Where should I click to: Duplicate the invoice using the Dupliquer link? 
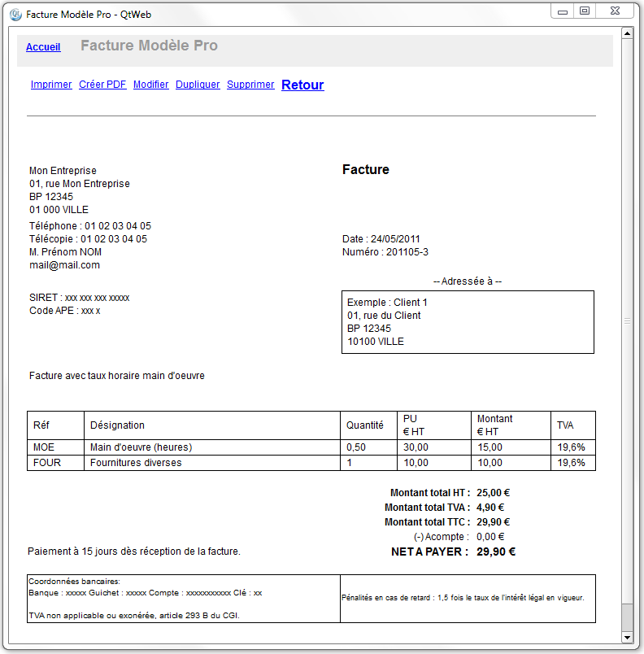[x=198, y=85]
